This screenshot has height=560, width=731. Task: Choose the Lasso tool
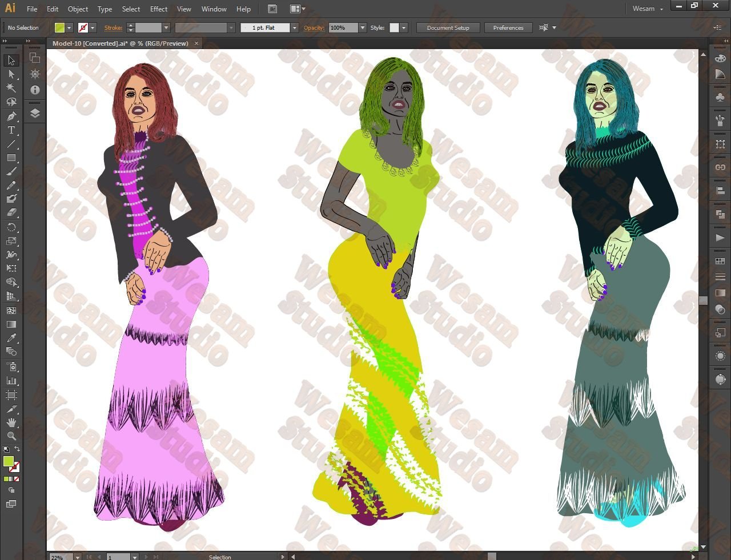point(11,102)
